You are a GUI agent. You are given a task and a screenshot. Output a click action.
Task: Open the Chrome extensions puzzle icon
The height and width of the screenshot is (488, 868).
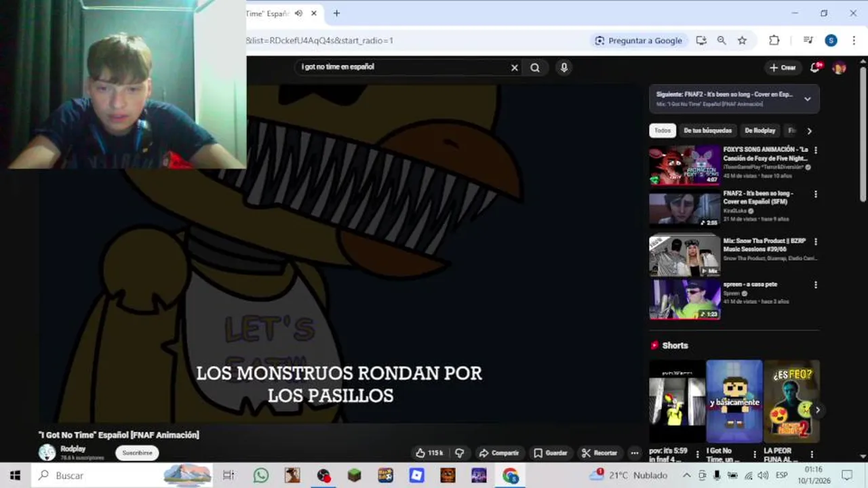point(774,41)
